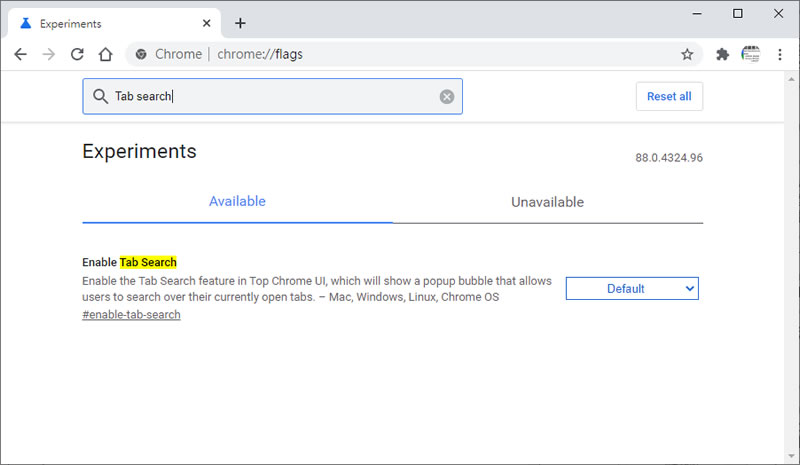The image size is (800, 465).
Task: Click the version number 88.0.4324.96
Action: click(669, 158)
